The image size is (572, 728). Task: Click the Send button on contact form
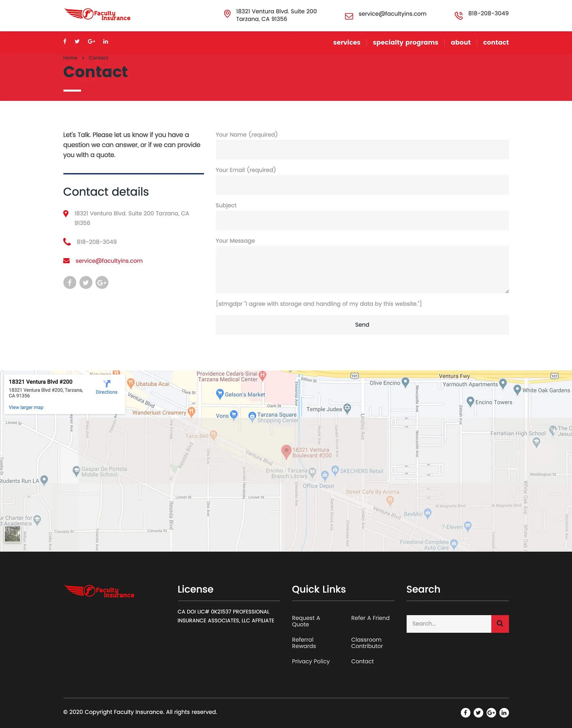click(x=362, y=324)
